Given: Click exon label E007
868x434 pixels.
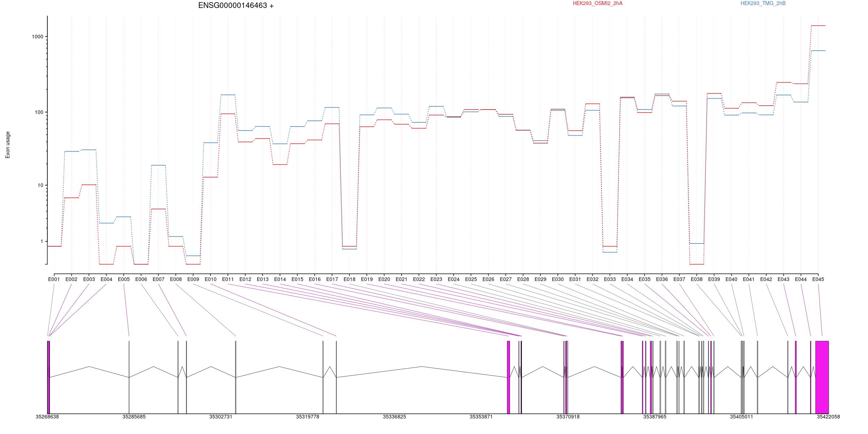Looking at the screenshot, I should click(x=158, y=279).
